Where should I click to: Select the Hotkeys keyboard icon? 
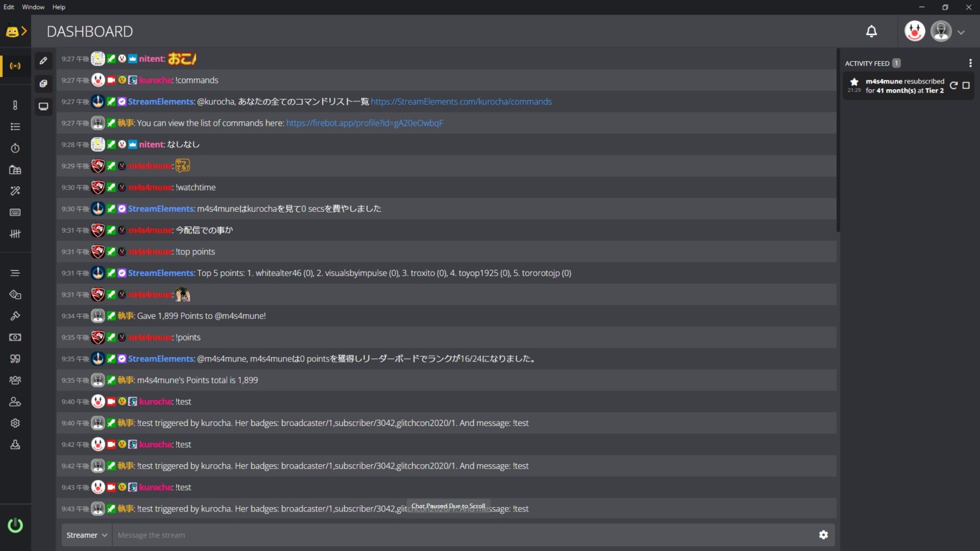[15, 212]
